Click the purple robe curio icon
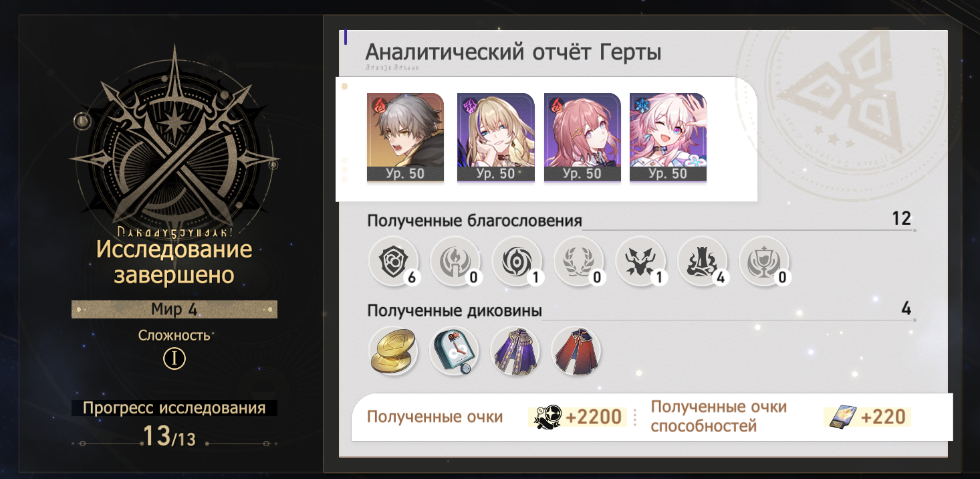This screenshot has height=479, width=980. point(515,351)
